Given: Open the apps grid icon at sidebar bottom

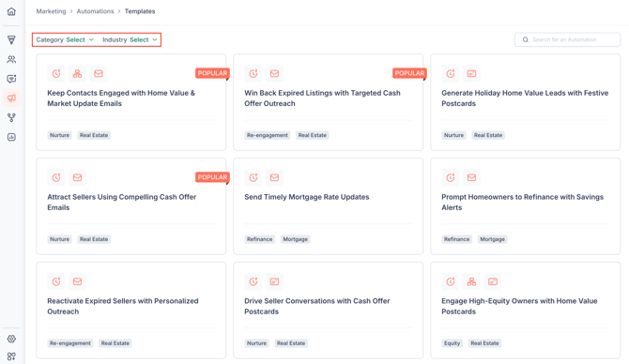Looking at the screenshot, I should (x=11, y=356).
